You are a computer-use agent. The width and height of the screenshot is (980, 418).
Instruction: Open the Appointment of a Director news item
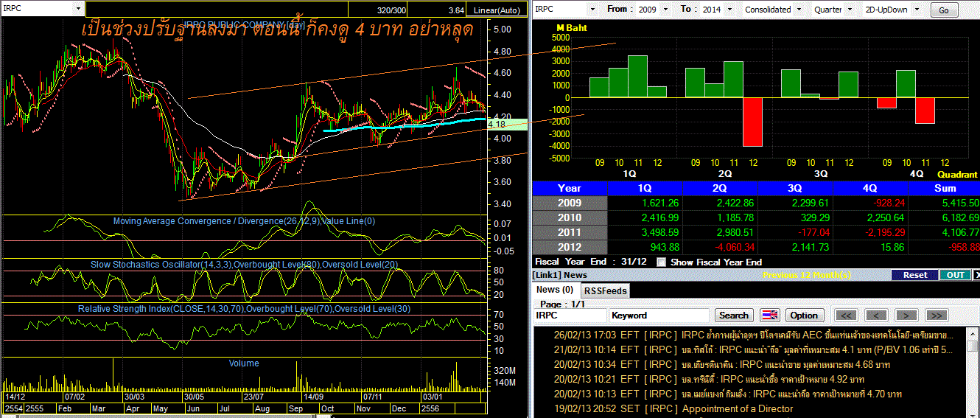tap(673, 408)
